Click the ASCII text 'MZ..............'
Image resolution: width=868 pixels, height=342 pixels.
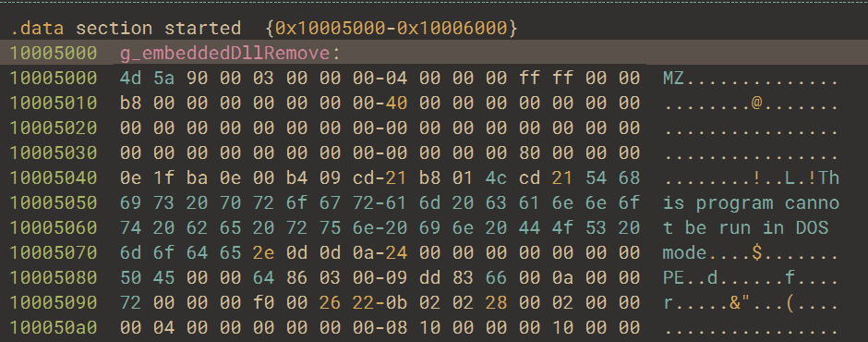[752, 79]
